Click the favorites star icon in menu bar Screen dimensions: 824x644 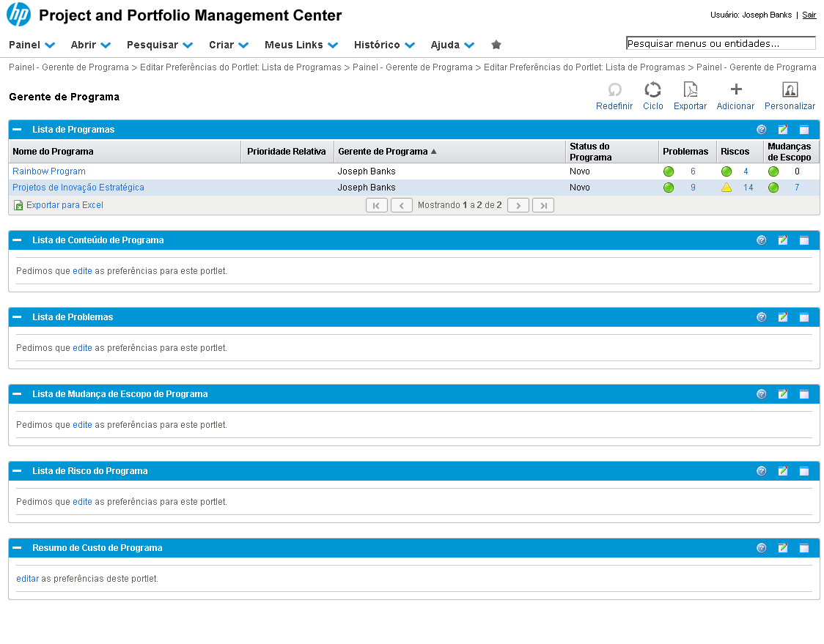click(496, 45)
